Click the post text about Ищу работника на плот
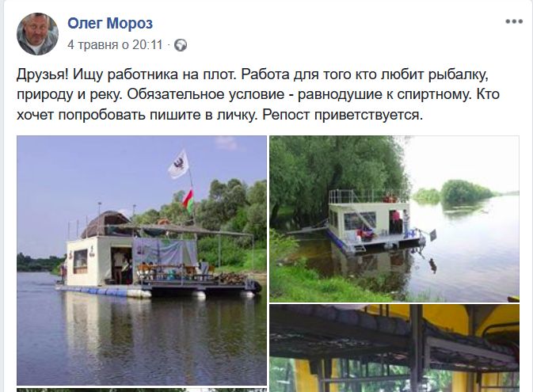 point(257,94)
